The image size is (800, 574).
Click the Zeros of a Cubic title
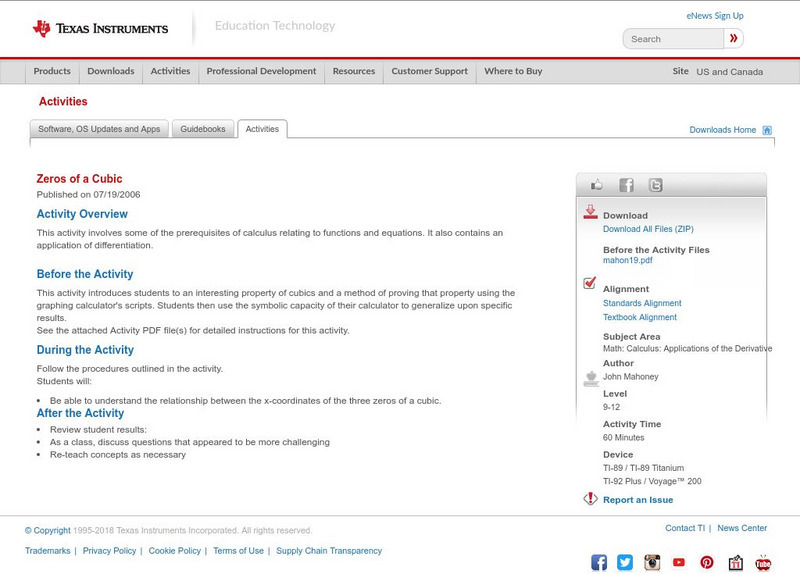coord(79,179)
